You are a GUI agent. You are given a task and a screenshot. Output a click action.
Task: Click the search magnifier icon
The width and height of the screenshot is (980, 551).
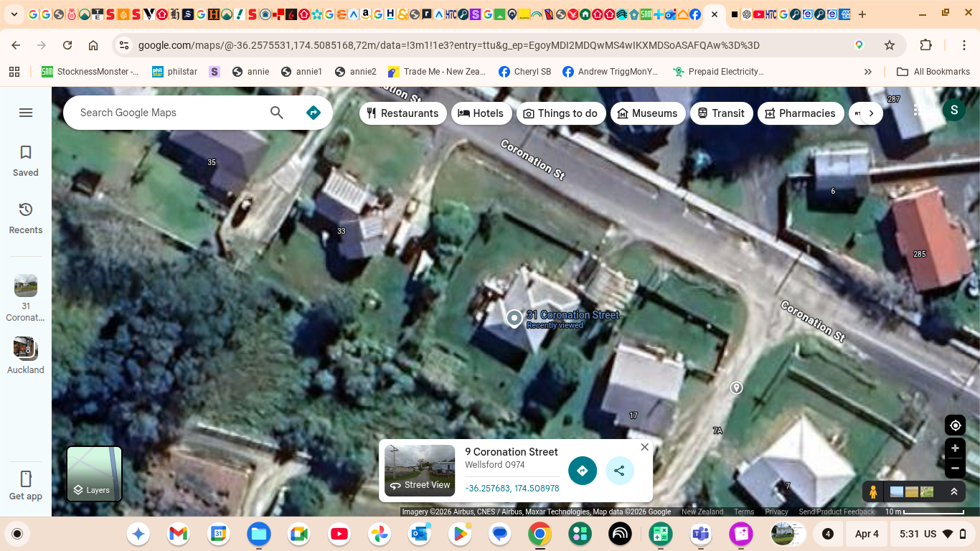point(277,113)
